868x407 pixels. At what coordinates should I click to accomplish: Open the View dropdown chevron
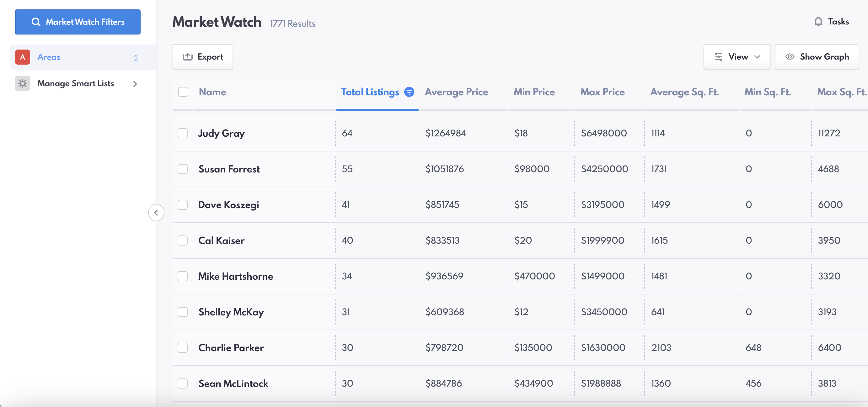click(x=757, y=56)
